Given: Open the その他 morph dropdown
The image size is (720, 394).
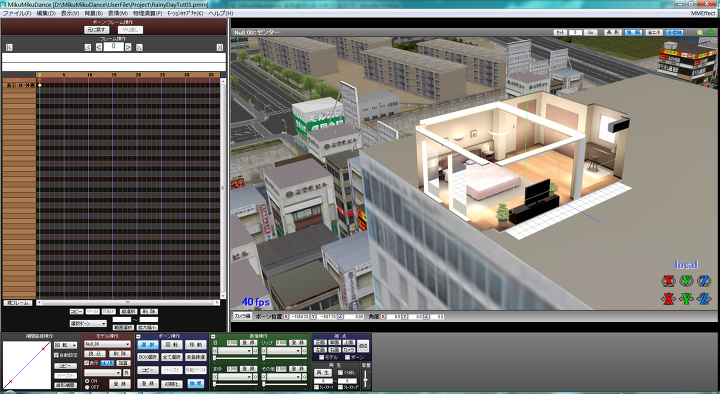Looking at the screenshot, I should pos(283,377).
